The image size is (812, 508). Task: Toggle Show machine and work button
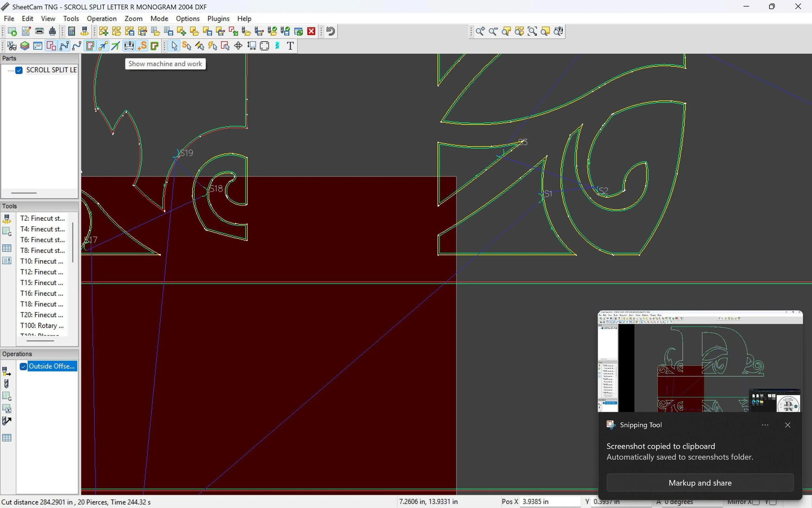[129, 46]
